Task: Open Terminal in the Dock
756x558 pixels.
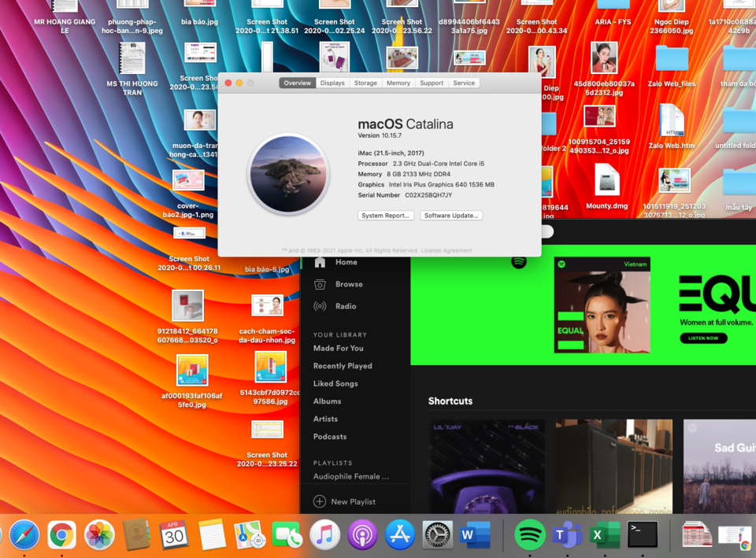Action: pyautogui.click(x=643, y=535)
